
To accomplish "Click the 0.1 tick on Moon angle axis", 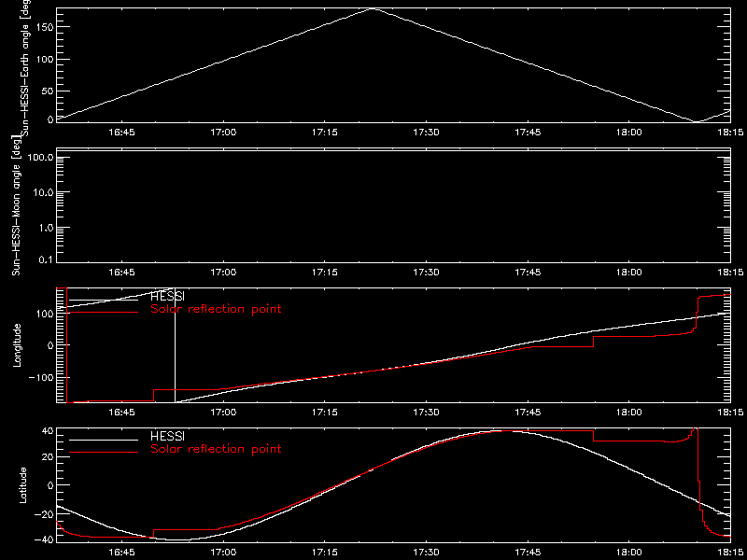I will (46, 261).
